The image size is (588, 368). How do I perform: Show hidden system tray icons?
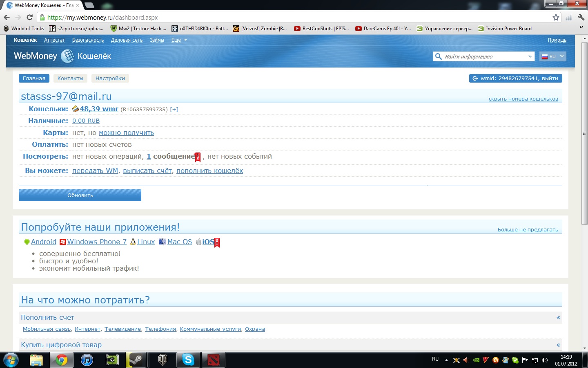[x=446, y=360]
